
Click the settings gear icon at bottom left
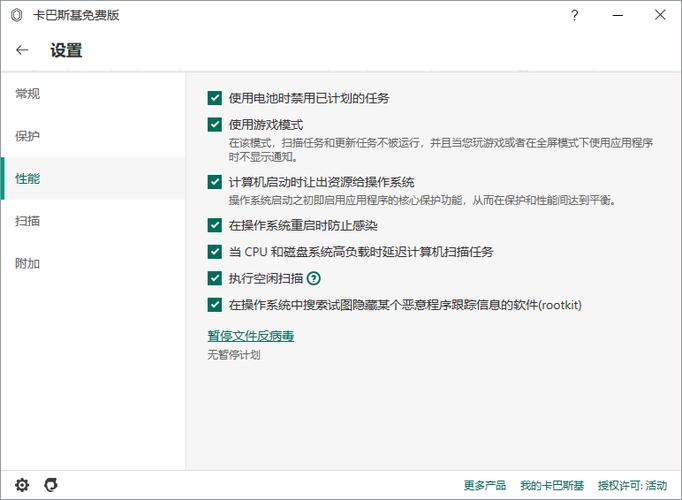[x=22, y=485]
